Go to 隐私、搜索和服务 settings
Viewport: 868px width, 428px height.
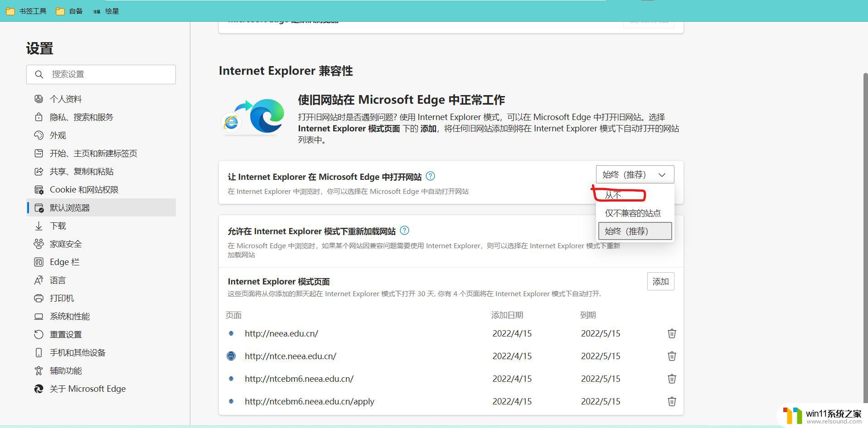(x=101, y=117)
